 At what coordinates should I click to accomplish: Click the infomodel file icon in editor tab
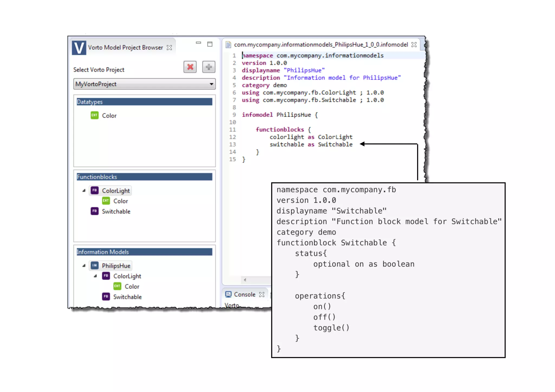228,45
